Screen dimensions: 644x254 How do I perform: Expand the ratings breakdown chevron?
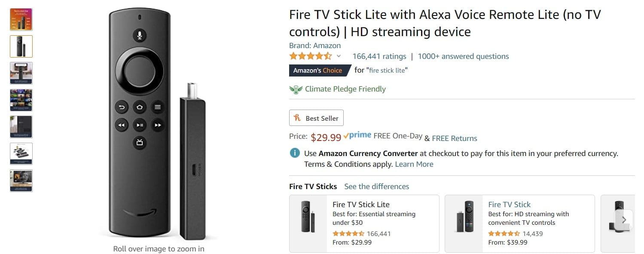pos(339,56)
